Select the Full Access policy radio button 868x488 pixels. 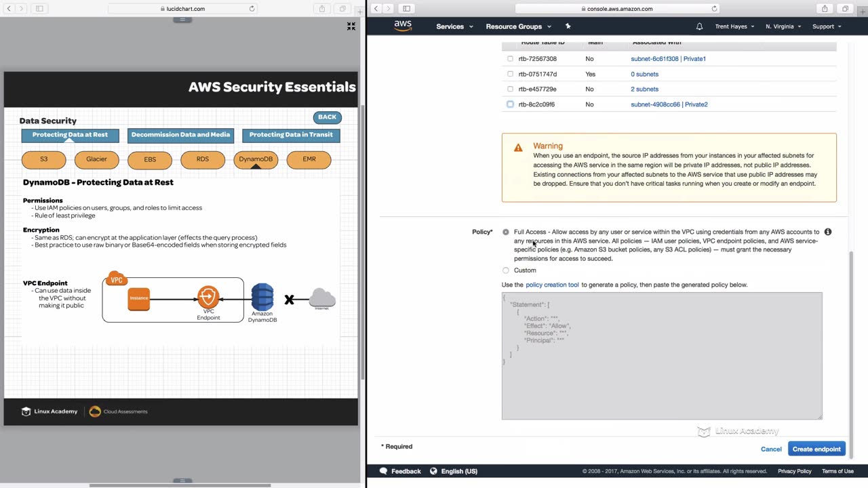click(x=506, y=232)
